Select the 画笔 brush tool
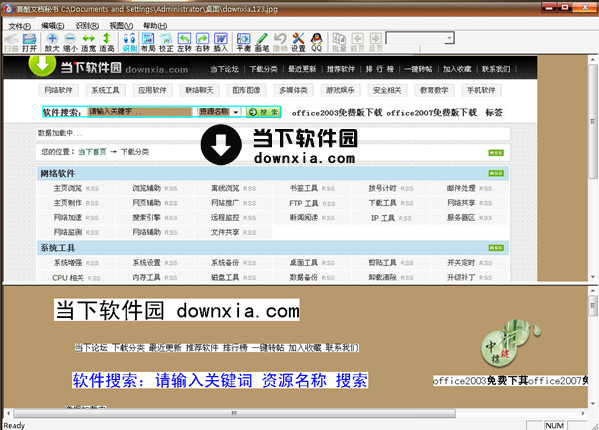 tap(262, 42)
